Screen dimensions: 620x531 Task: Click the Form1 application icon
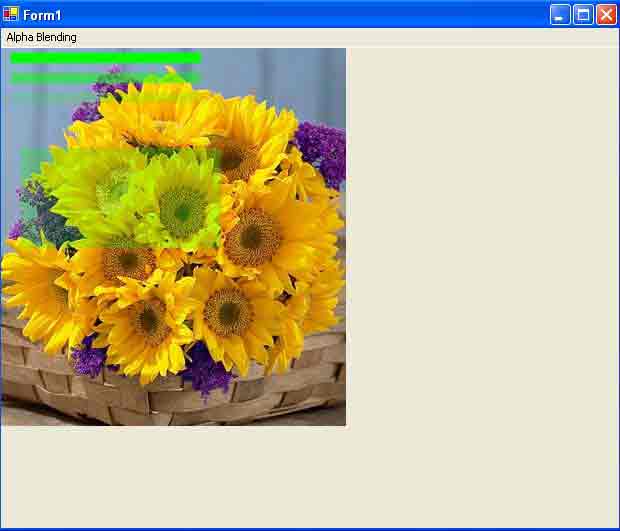point(11,14)
